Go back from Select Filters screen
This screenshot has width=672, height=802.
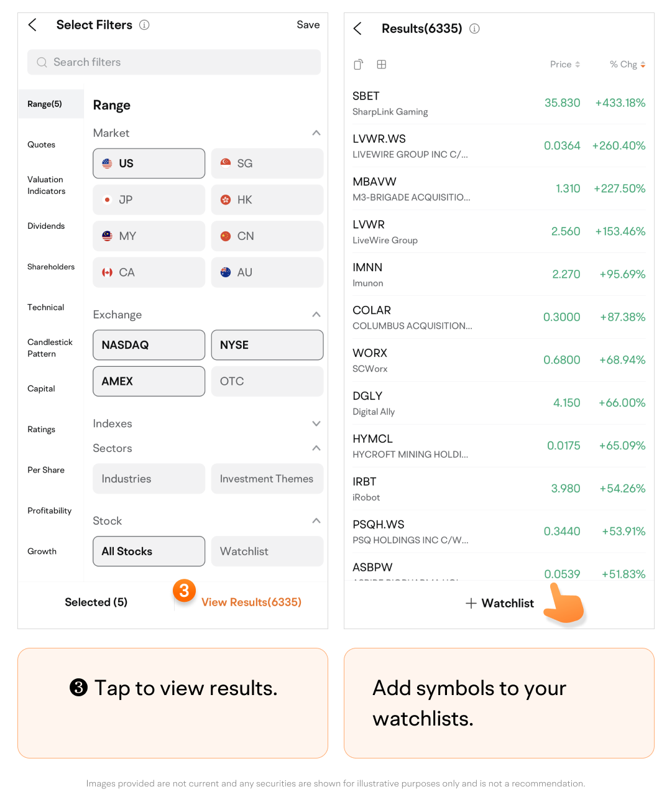point(33,25)
